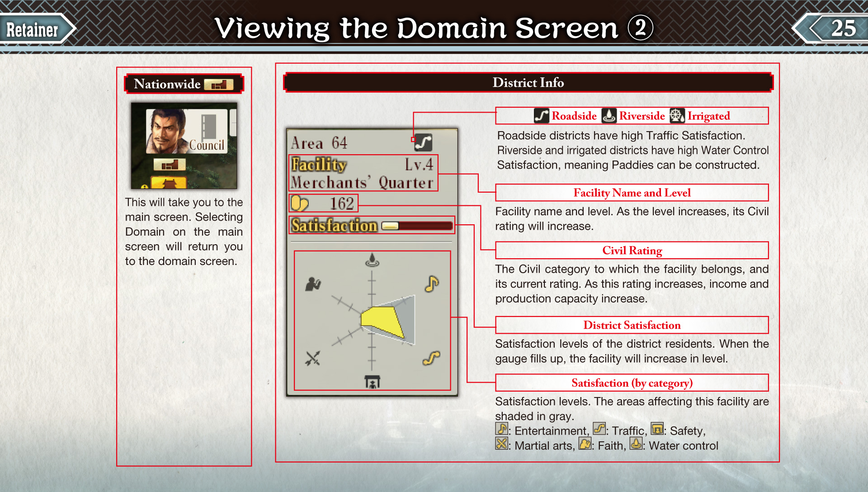Click the traffic road icon on radar chart
The width and height of the screenshot is (868, 492).
tap(431, 358)
